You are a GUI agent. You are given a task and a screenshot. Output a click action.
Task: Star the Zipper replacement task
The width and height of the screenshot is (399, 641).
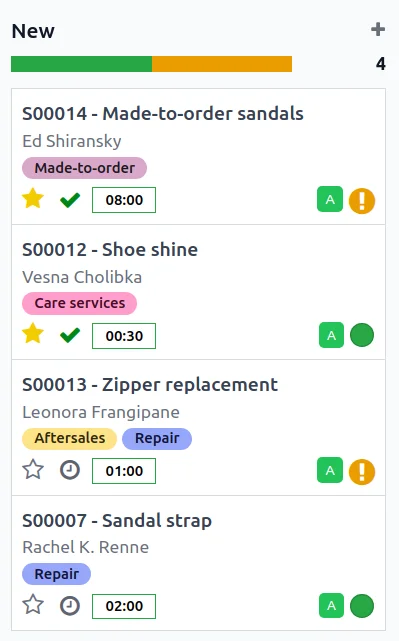click(x=33, y=469)
